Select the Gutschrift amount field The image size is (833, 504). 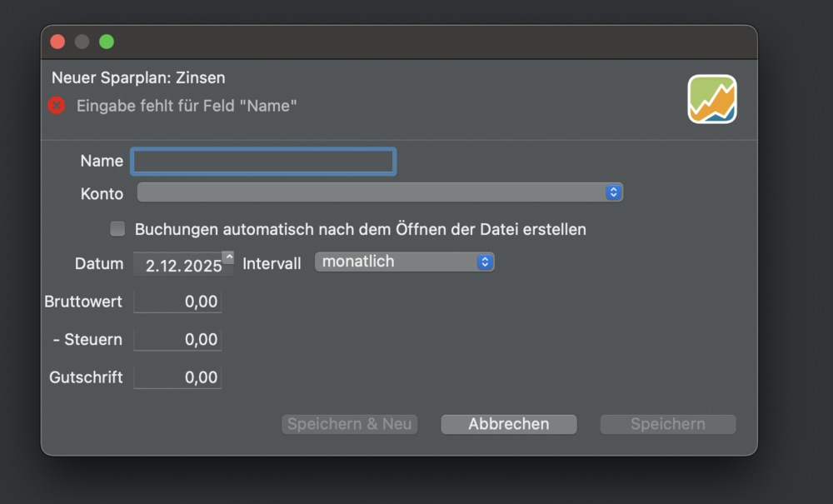(x=177, y=377)
